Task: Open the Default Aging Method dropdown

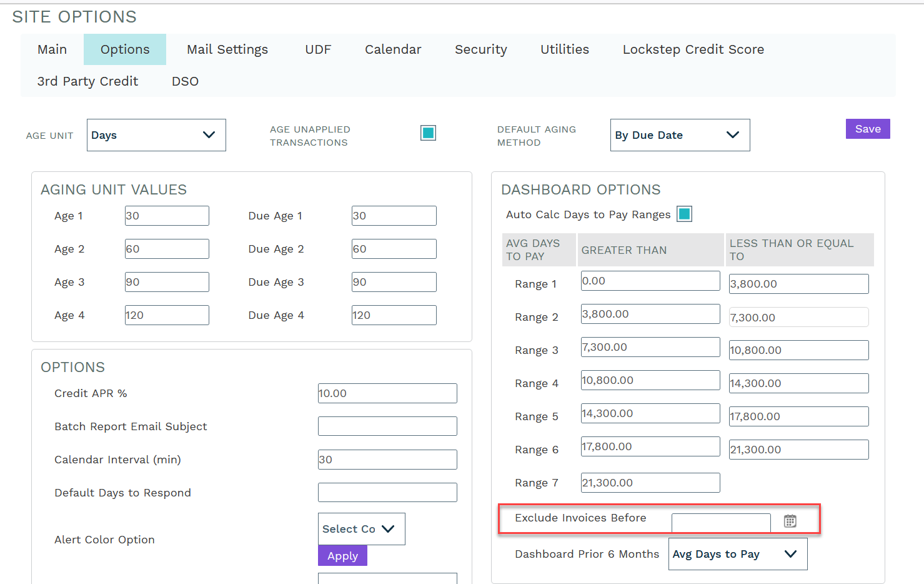Action: (680, 135)
